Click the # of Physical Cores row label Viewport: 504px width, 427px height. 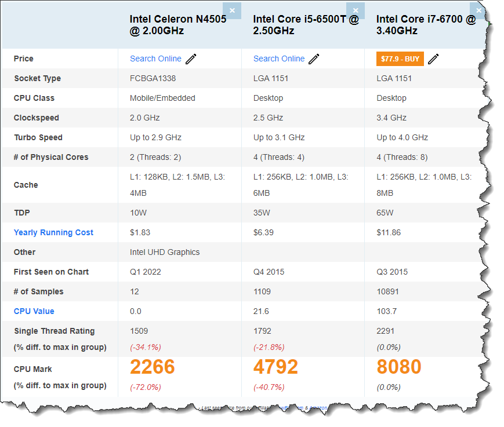point(51,158)
